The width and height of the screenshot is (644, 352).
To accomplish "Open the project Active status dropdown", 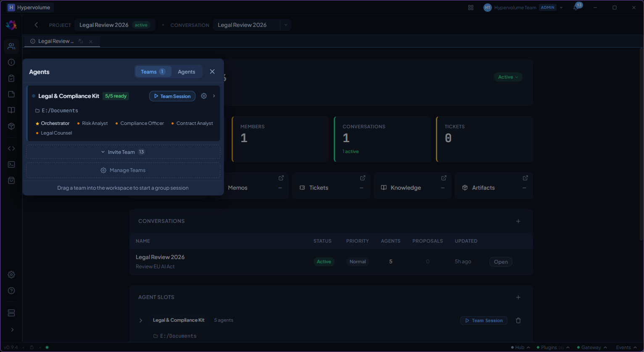I will tap(508, 77).
